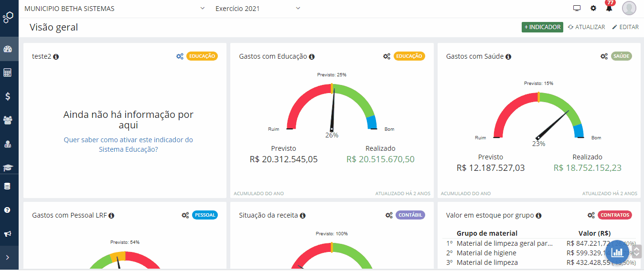The image size is (644, 272).
Task: Open the dollar sign finance module
Action: tap(7, 96)
